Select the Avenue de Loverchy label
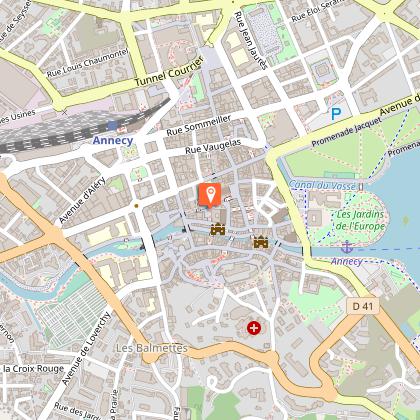Image resolution: width=420 pixels, height=420 pixels. [86, 349]
